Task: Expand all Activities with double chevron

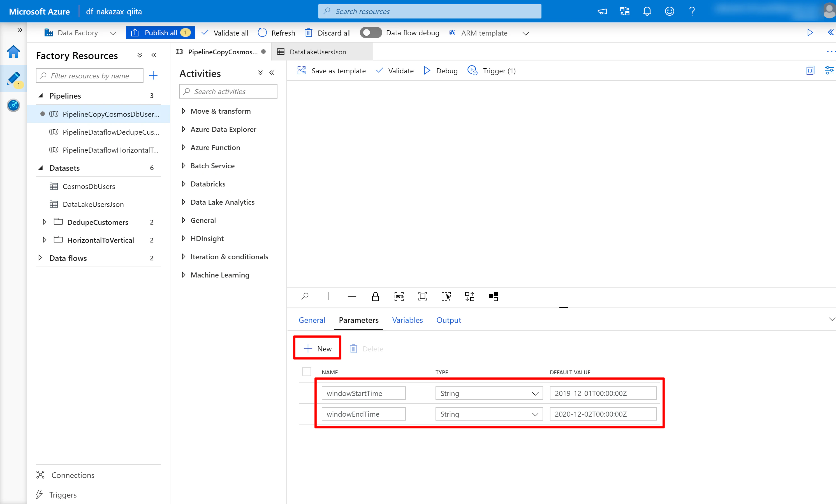Action: [260, 73]
